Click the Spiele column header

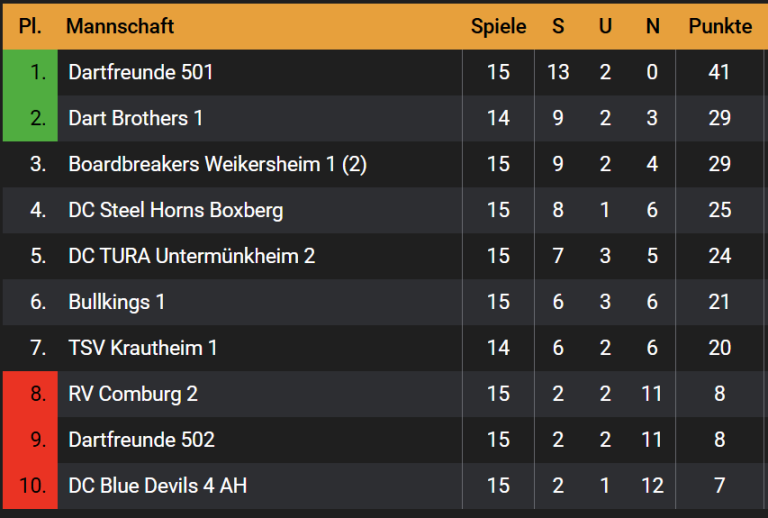pos(498,26)
